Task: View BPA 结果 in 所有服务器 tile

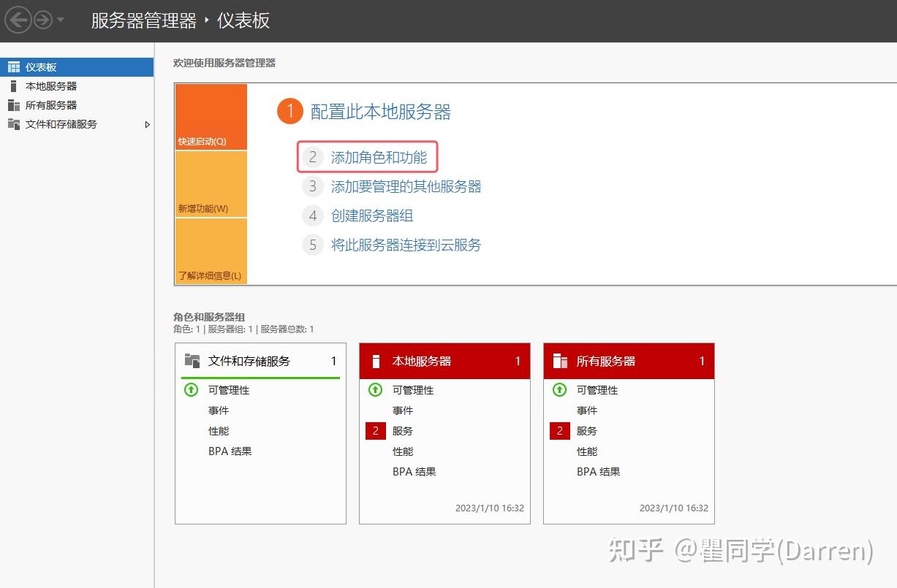Action: (x=598, y=471)
